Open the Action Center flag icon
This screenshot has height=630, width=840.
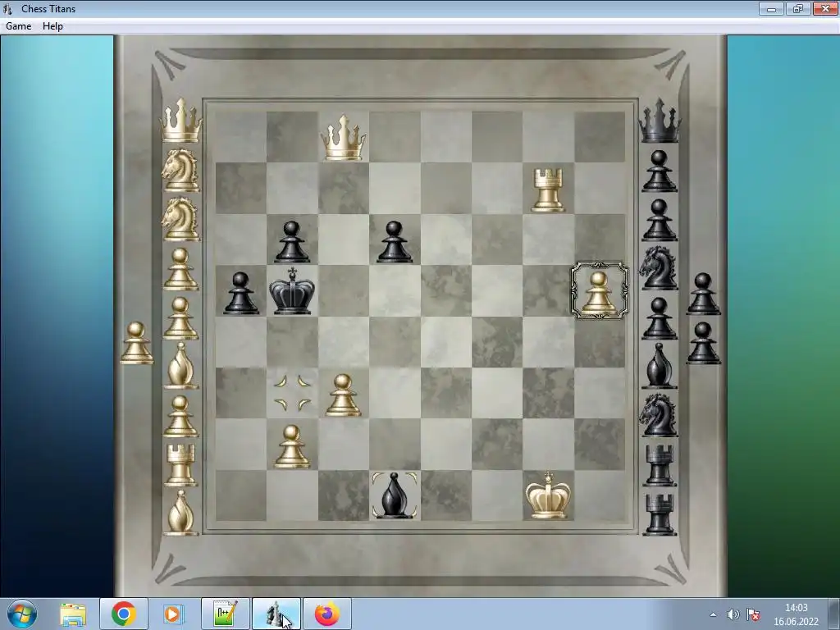coord(753,614)
